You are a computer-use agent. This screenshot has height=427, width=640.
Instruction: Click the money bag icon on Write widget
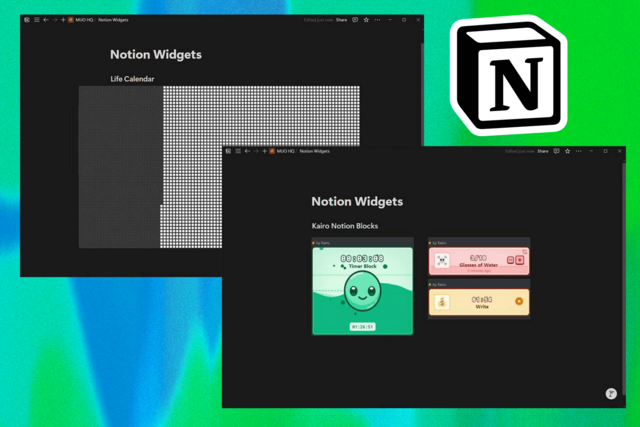442,302
